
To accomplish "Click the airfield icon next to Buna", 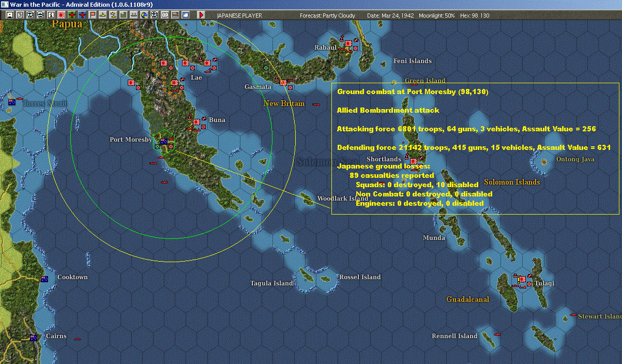I will click(x=203, y=118).
